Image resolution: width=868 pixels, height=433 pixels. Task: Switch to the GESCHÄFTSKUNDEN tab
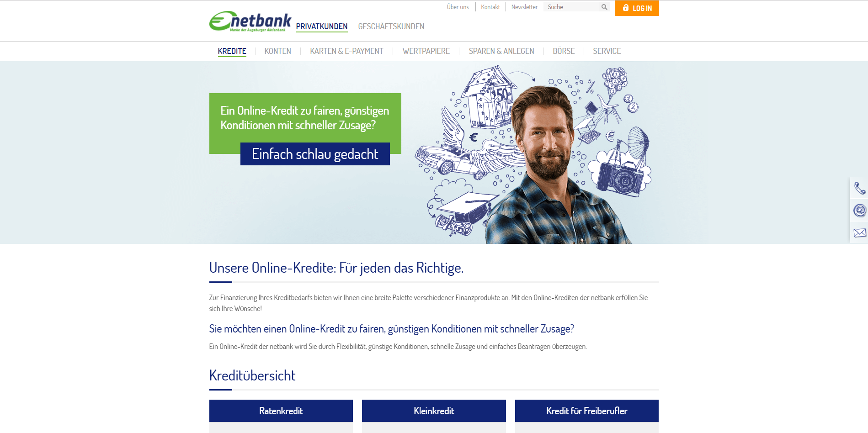tap(391, 26)
